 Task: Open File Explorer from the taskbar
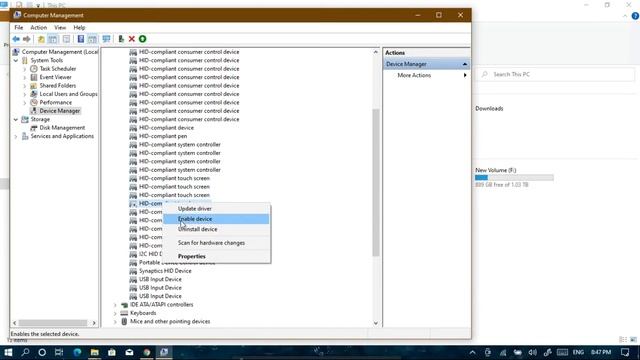tap(95, 352)
